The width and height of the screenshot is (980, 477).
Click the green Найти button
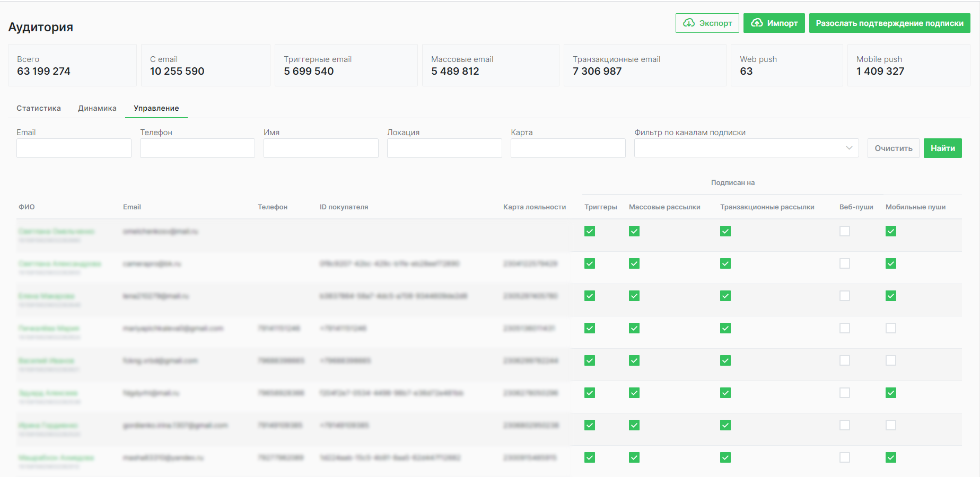click(x=942, y=148)
